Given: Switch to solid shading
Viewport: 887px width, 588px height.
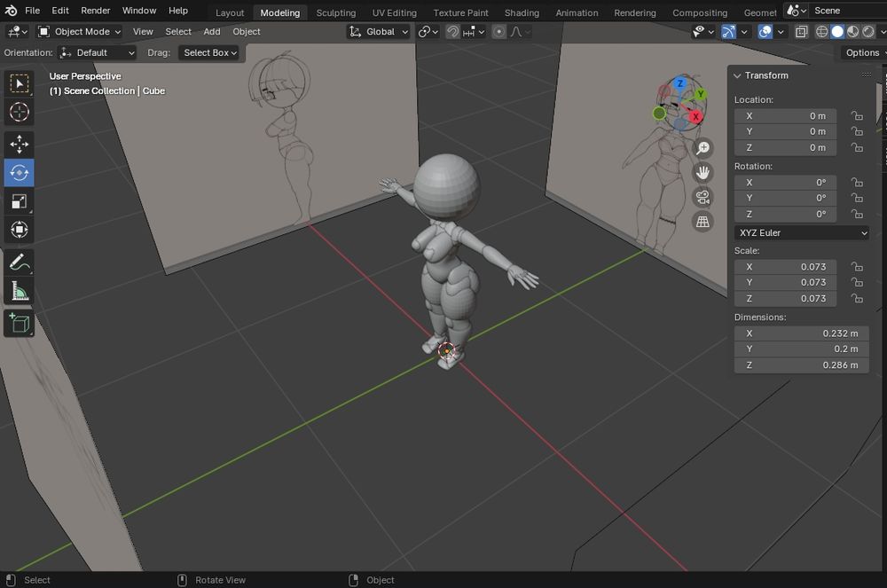Looking at the screenshot, I should point(837,32).
